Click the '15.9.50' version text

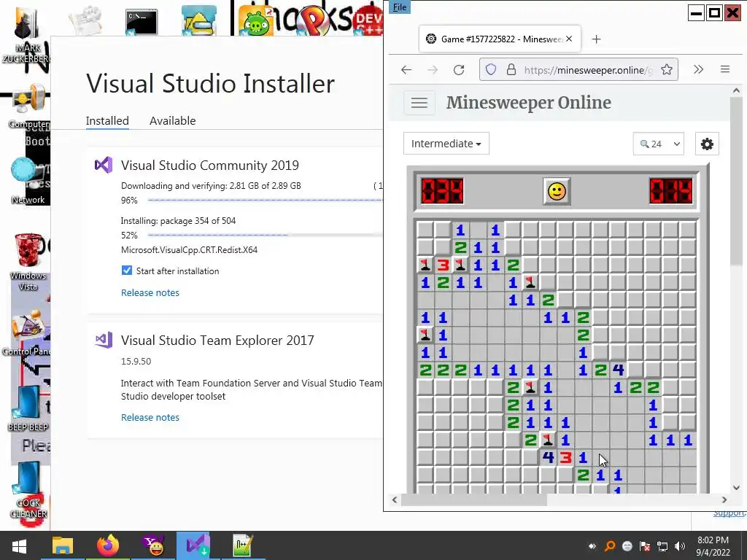(136, 362)
